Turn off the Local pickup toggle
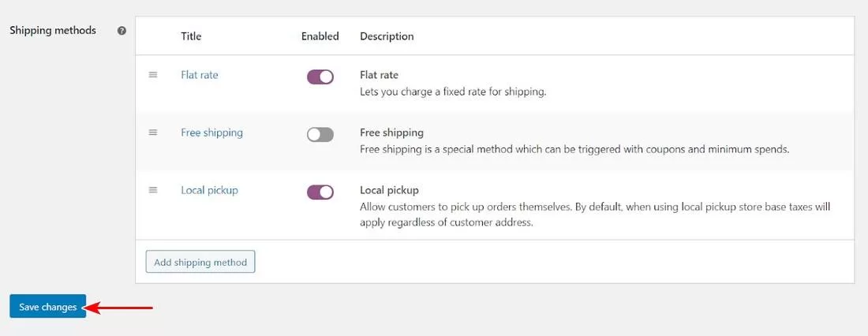Screen dimensions: 868x336 click(320, 192)
